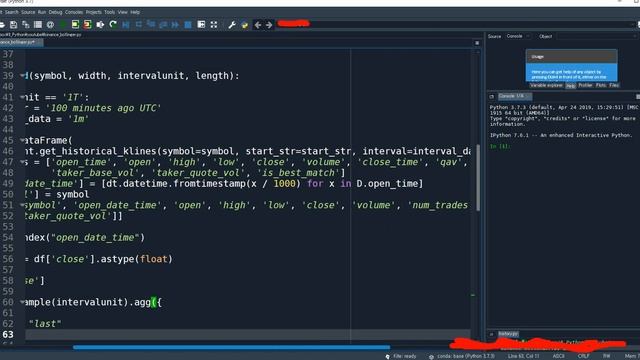This screenshot has width=640, height=360.
Task: Click the @ symbol finder toolbar icon
Action: (x=50, y=25)
